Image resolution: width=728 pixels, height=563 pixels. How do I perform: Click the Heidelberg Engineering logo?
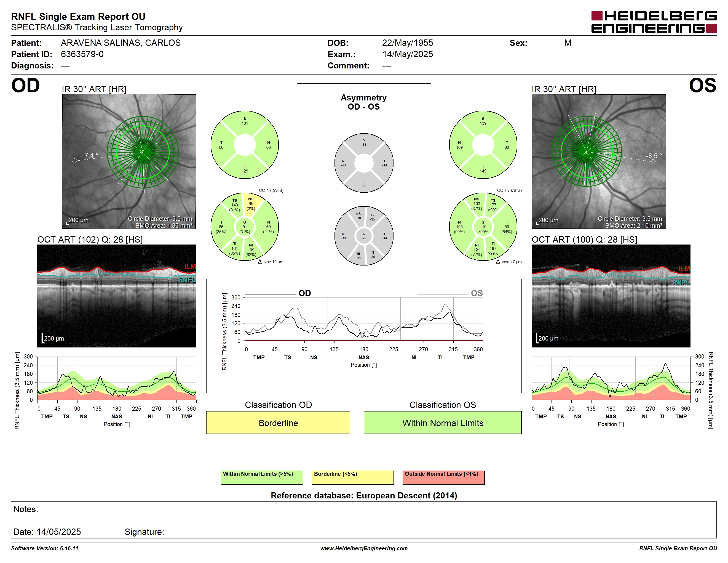(x=654, y=22)
